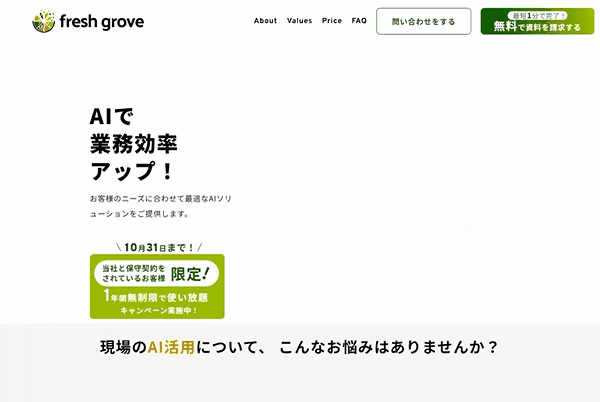Click the AIで業務効率アップ！ hero heading
Viewport: 600px width, 402px height.
click(x=133, y=144)
